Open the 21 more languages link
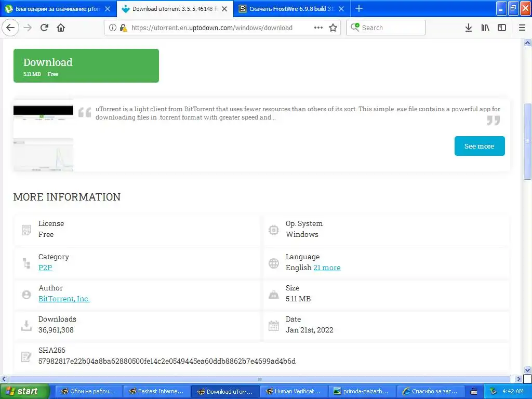 click(x=327, y=268)
